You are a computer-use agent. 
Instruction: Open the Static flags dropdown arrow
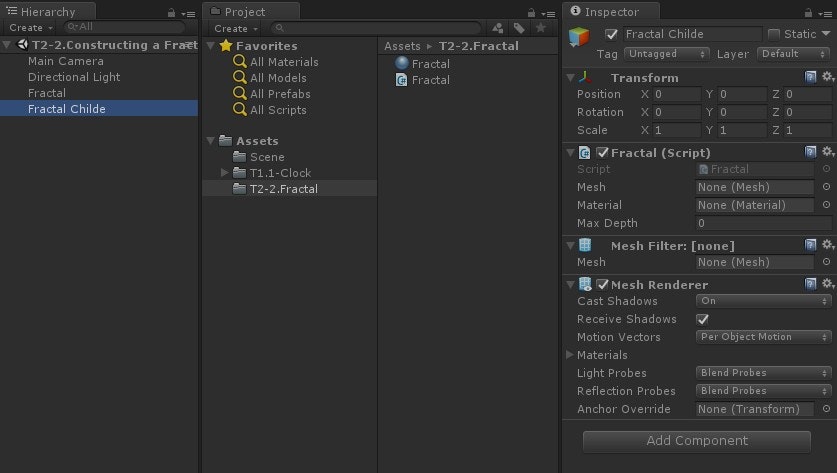[826, 34]
